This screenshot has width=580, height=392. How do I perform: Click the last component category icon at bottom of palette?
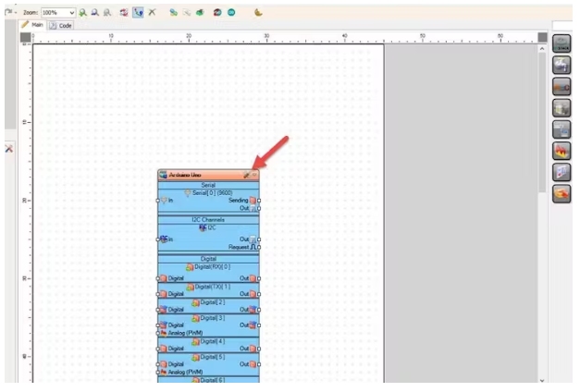pos(561,193)
